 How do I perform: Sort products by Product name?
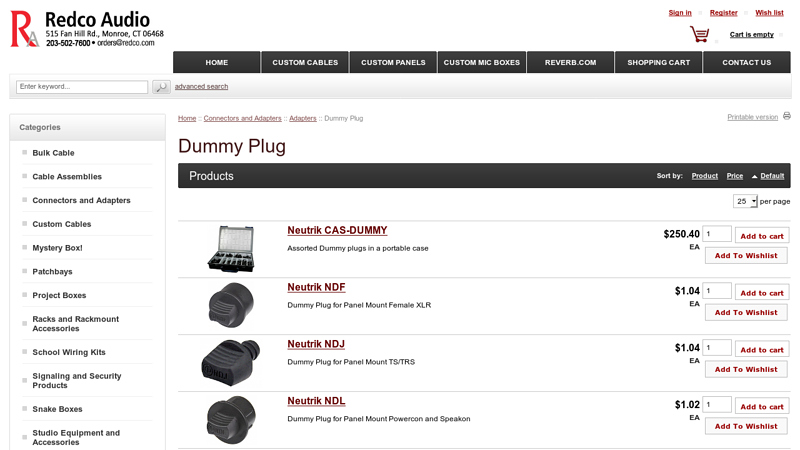pyautogui.click(x=705, y=176)
